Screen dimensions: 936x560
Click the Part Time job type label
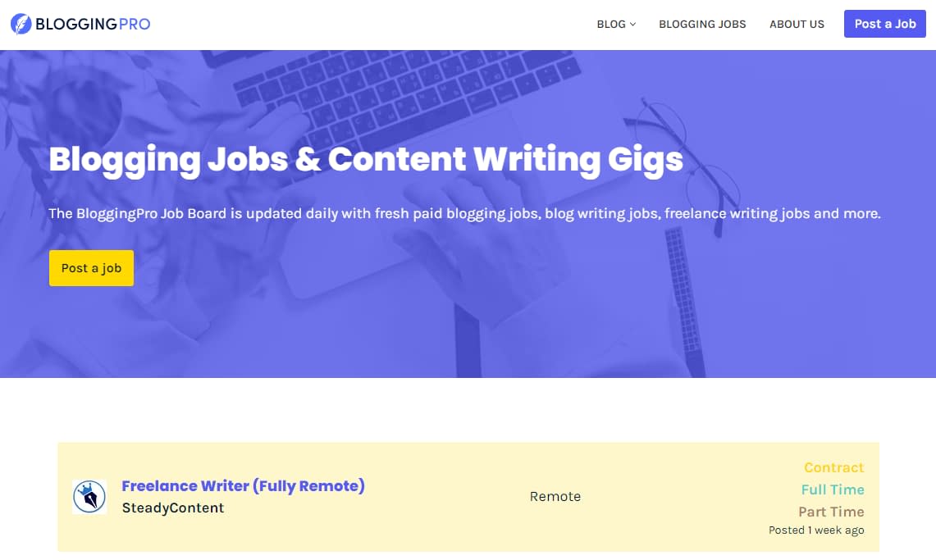point(831,512)
